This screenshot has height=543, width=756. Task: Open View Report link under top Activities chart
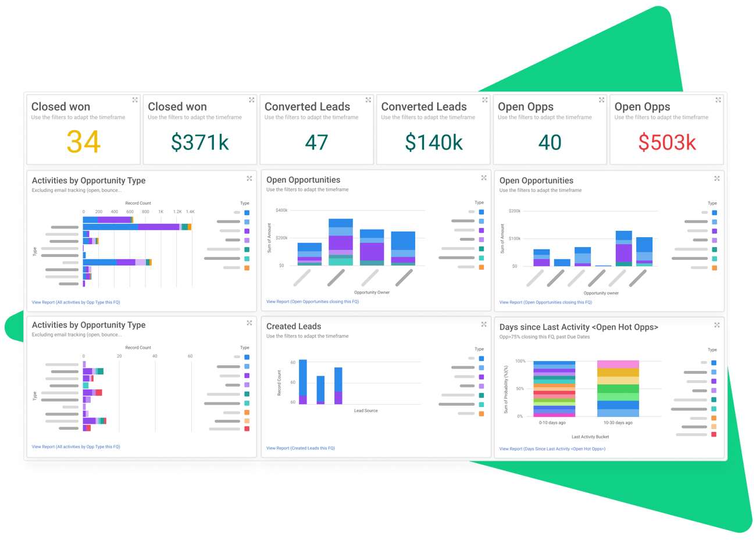(76, 302)
